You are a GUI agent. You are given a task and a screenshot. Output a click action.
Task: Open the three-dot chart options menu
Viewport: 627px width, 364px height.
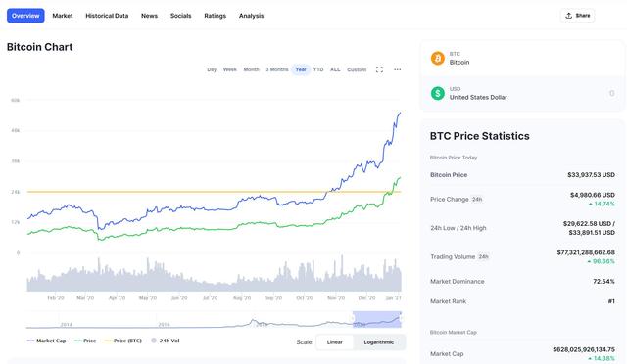(x=397, y=69)
